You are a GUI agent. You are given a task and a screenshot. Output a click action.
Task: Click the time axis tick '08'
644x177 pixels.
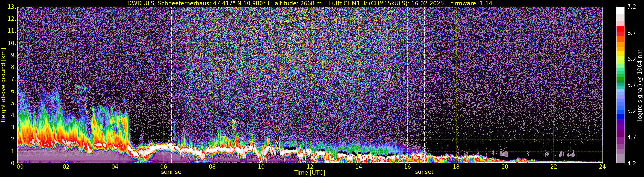[212, 167]
